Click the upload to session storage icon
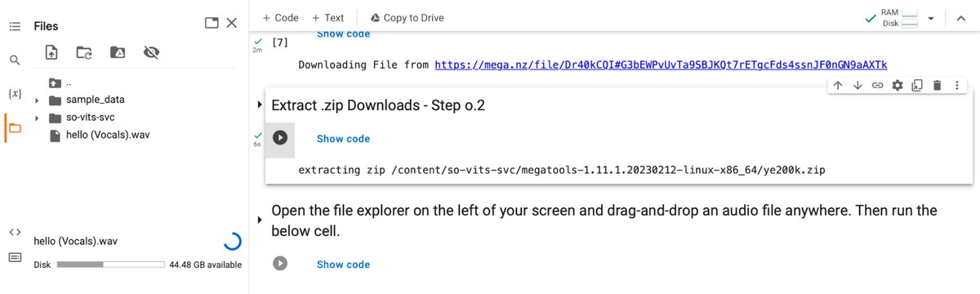The height and width of the screenshot is (294, 980). click(x=51, y=52)
